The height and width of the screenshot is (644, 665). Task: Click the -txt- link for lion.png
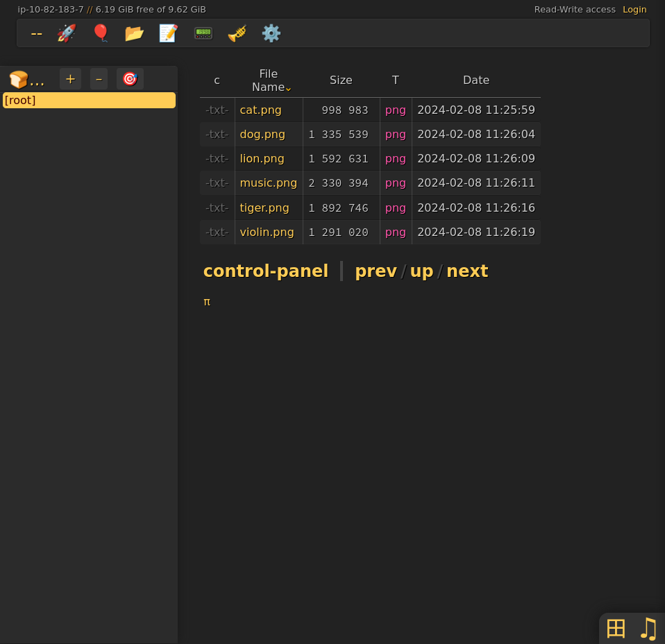coord(217,158)
